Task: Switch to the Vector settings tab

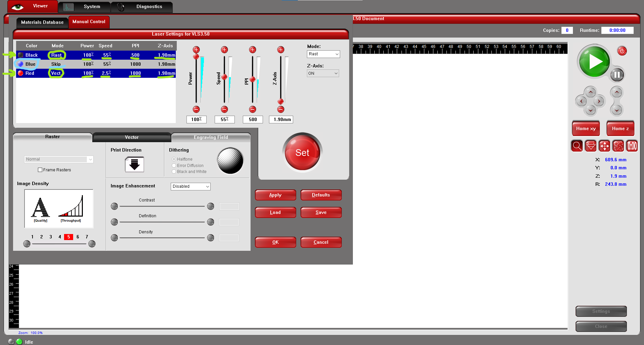Action: pyautogui.click(x=132, y=137)
